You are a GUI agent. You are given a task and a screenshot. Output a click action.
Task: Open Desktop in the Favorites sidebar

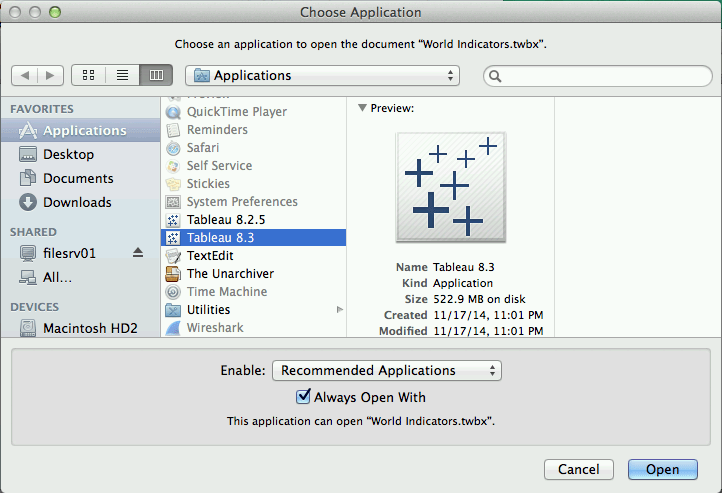[x=68, y=154]
